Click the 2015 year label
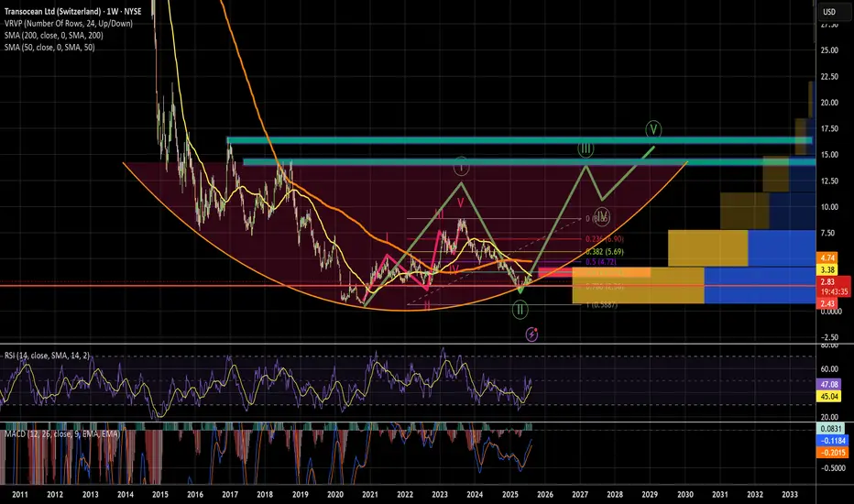 click(160, 495)
